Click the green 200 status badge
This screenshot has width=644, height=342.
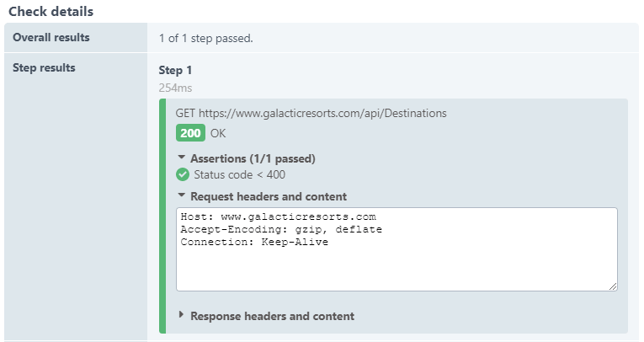point(190,133)
